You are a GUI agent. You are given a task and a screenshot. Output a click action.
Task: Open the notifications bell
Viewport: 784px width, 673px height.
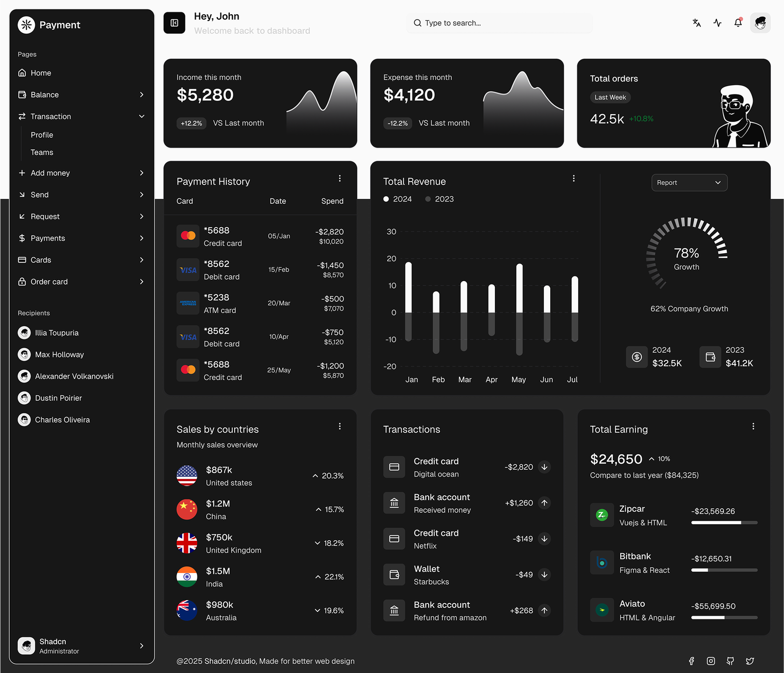pyautogui.click(x=738, y=23)
